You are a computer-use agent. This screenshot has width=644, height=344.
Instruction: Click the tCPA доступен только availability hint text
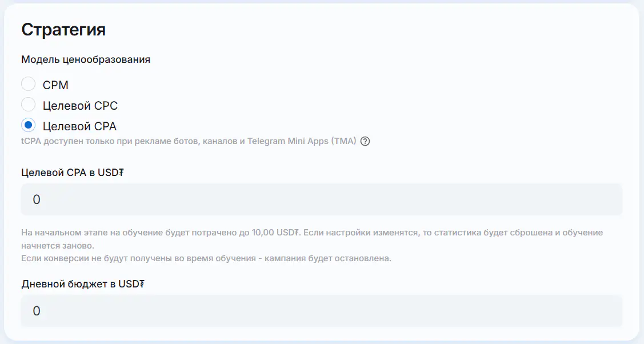[189, 141]
